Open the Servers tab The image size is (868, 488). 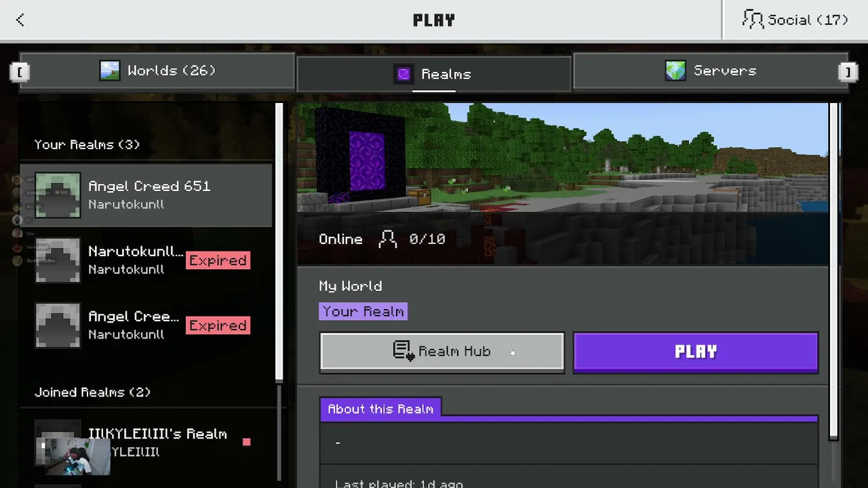710,70
